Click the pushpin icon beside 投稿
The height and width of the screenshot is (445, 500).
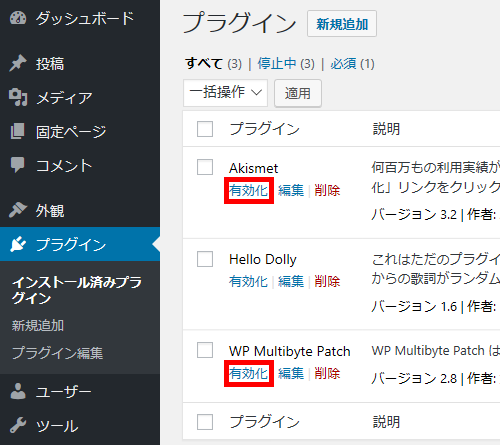[18, 63]
